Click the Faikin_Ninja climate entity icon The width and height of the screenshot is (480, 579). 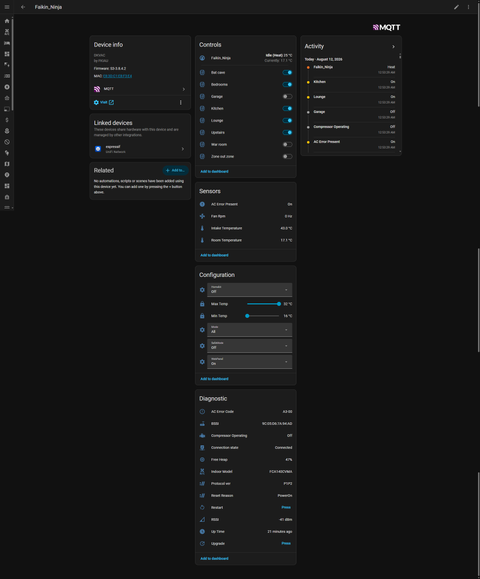tap(202, 58)
